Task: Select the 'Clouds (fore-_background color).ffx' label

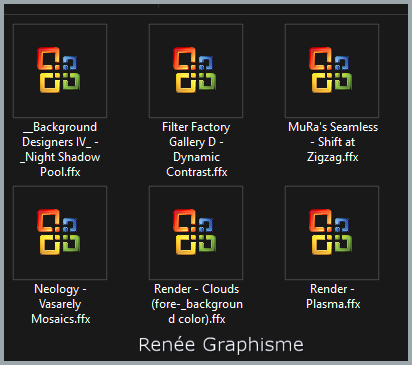Action: click(197, 304)
